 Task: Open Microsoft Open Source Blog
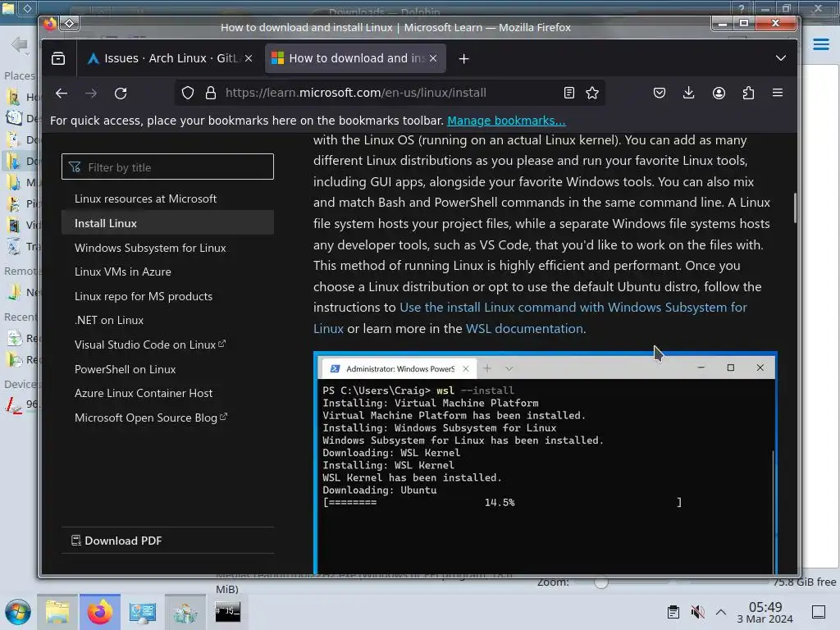coord(151,418)
